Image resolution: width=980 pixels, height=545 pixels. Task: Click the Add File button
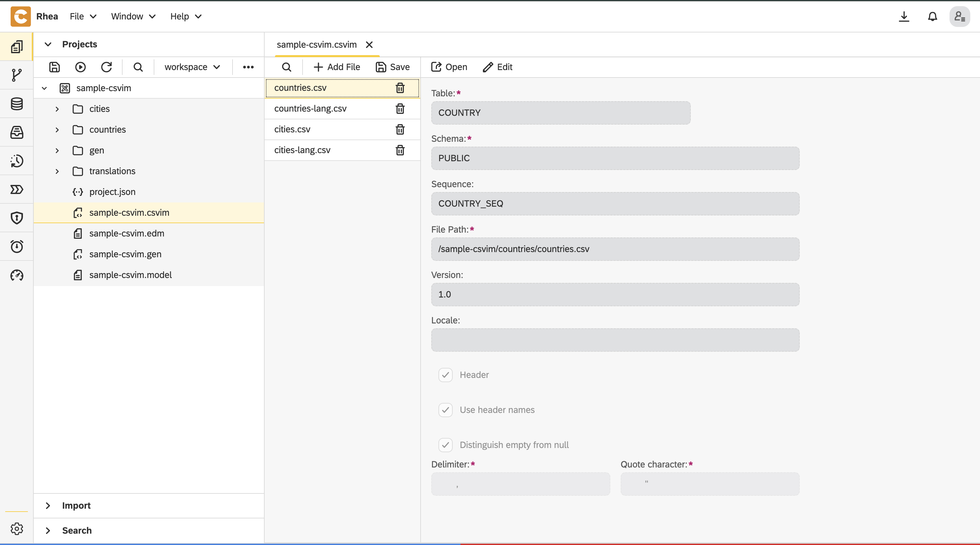point(337,67)
